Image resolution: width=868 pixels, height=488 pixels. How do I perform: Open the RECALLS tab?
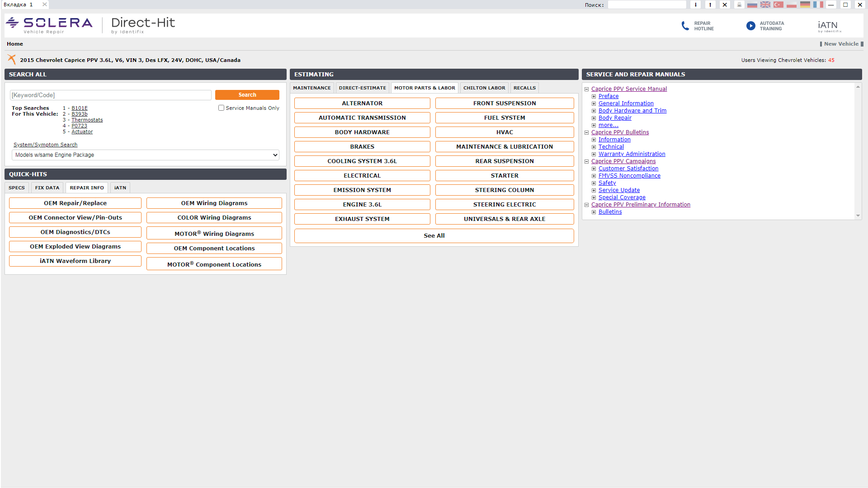(524, 88)
